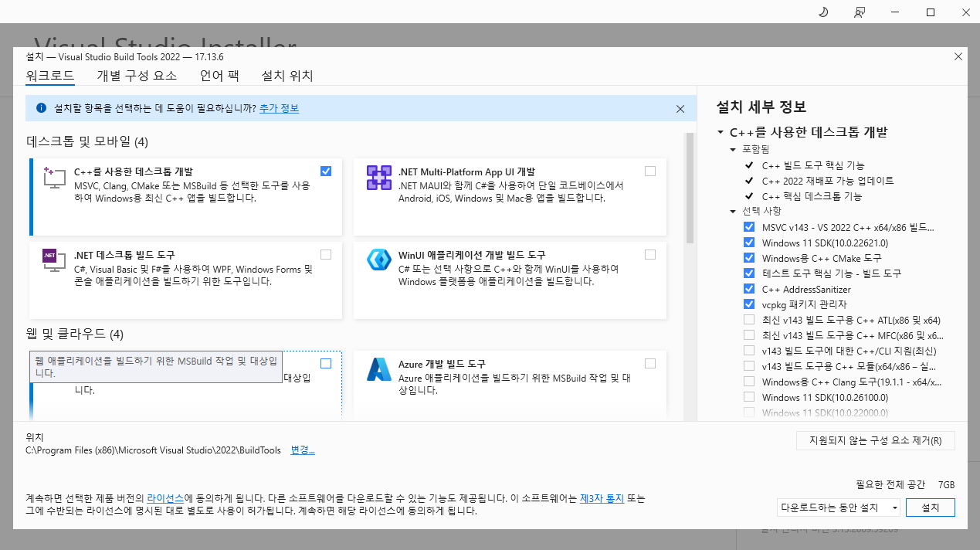Open the 제3자 통지 link

click(x=602, y=499)
